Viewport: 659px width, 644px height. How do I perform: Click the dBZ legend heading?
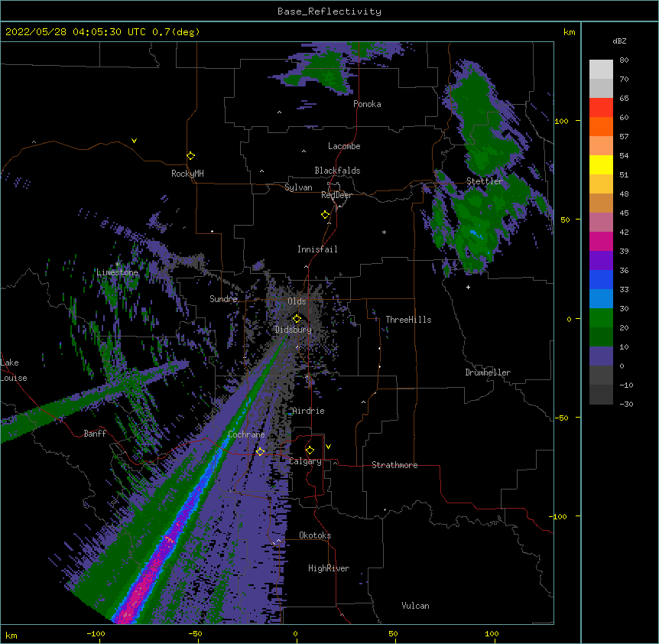click(619, 41)
